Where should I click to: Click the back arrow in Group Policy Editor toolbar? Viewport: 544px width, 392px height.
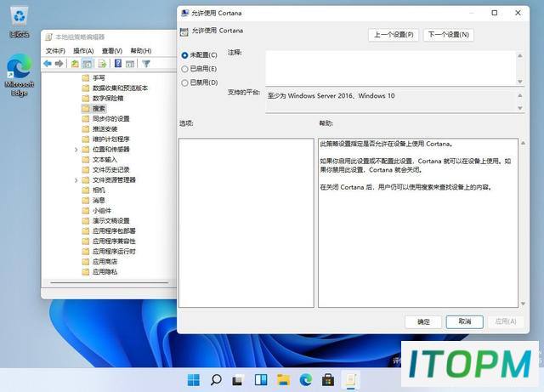pos(48,64)
